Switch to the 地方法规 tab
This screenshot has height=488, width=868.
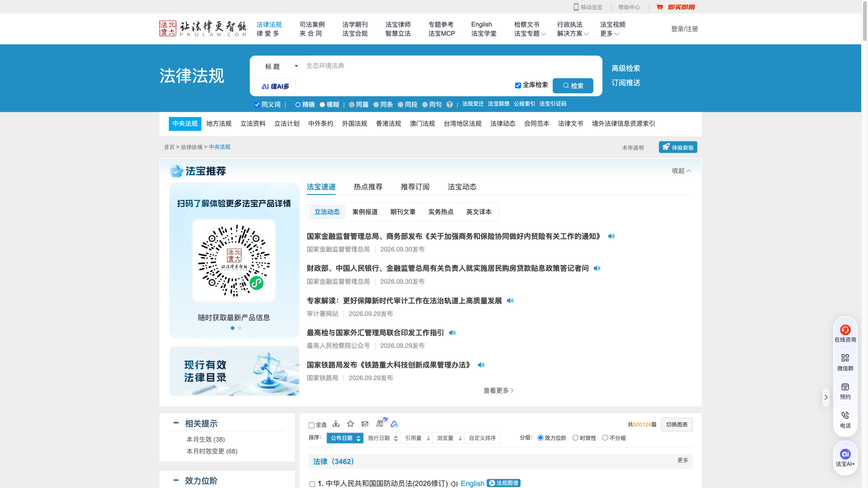[219, 124]
